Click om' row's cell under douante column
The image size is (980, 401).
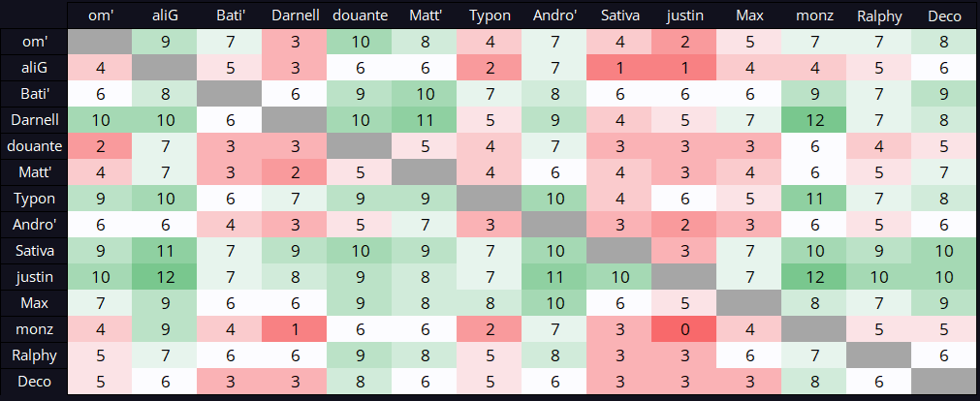tap(360, 42)
